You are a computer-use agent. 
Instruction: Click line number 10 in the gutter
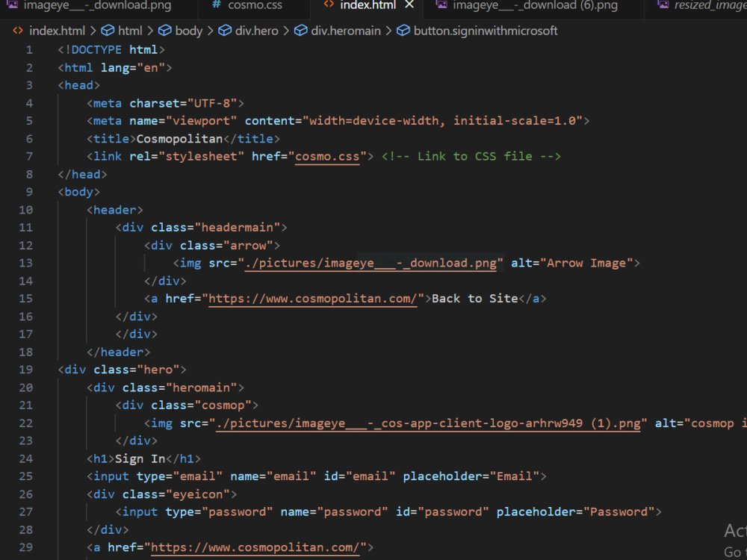25,210
